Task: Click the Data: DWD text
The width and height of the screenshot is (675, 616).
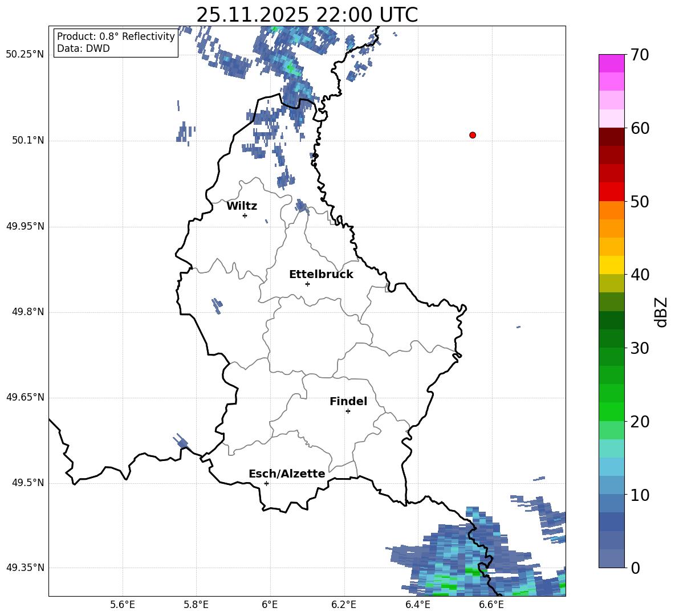Action: click(x=83, y=48)
